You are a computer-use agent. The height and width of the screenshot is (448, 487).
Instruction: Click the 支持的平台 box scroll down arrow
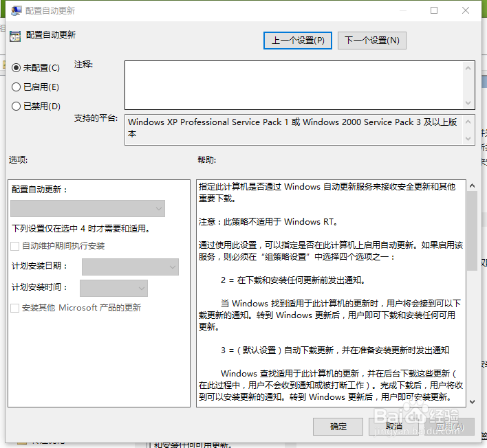[468, 139]
